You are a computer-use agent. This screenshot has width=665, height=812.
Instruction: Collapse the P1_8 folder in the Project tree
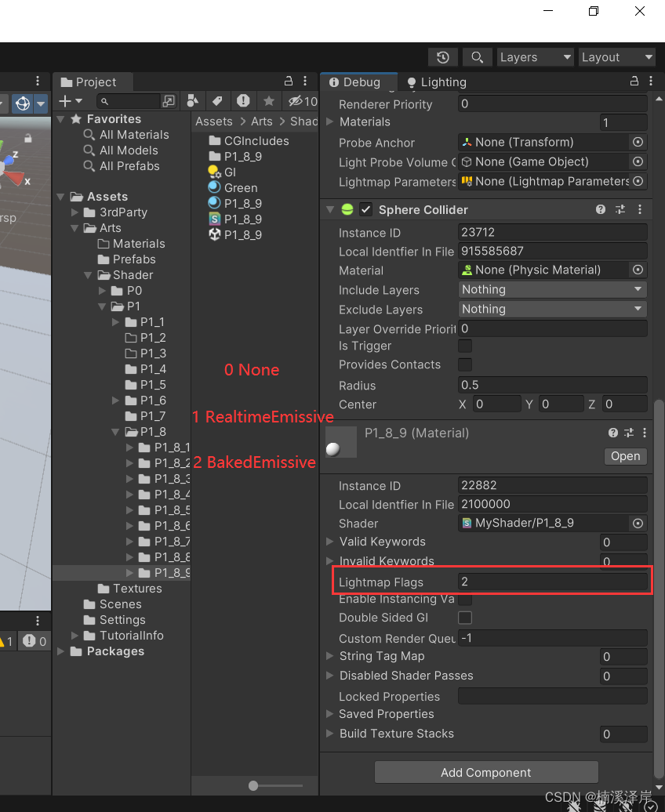tap(114, 432)
